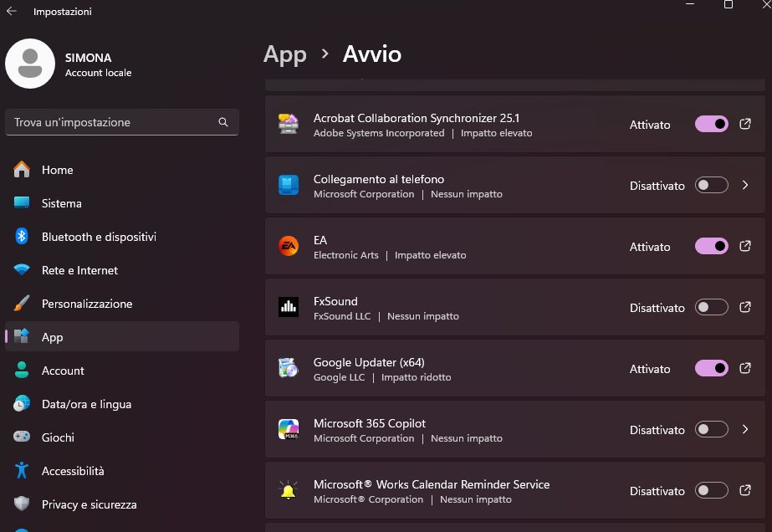Screen dimensions: 772x532
Task: Click SIMONA account name
Action: click(88, 58)
